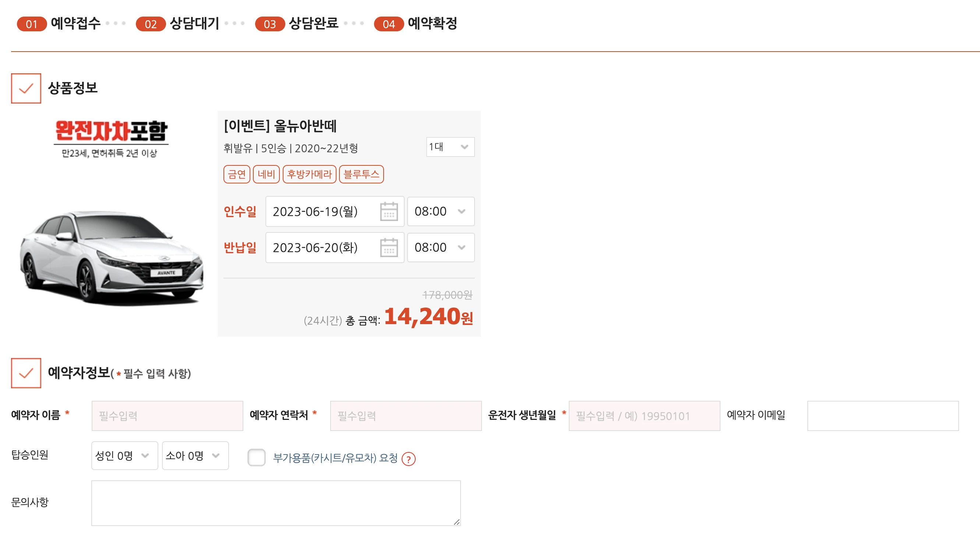
Task: Click the 금연 feature tag
Action: [237, 174]
